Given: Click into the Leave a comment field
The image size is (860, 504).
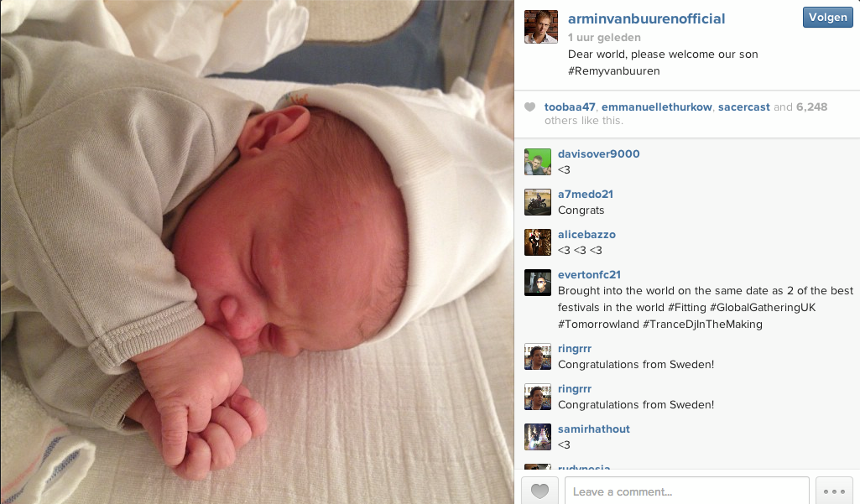Looking at the screenshot, I should point(686,491).
